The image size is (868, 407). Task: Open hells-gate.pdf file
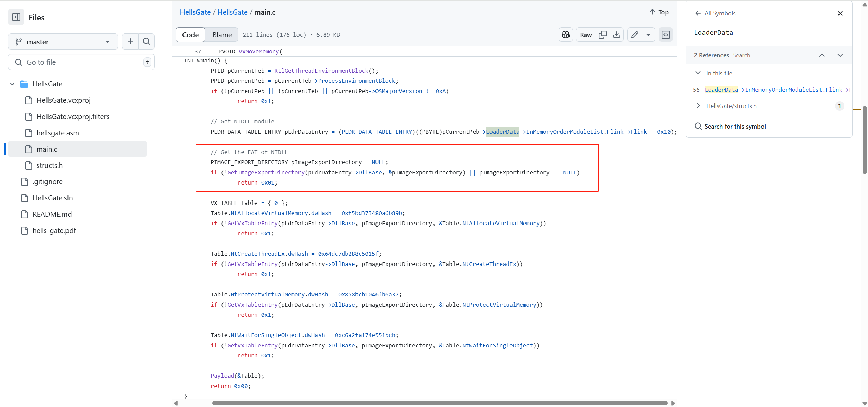tap(54, 231)
